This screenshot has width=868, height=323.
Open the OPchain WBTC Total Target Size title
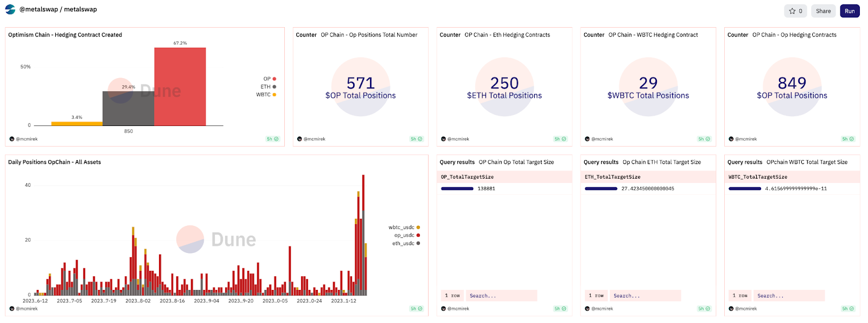pyautogui.click(x=807, y=162)
